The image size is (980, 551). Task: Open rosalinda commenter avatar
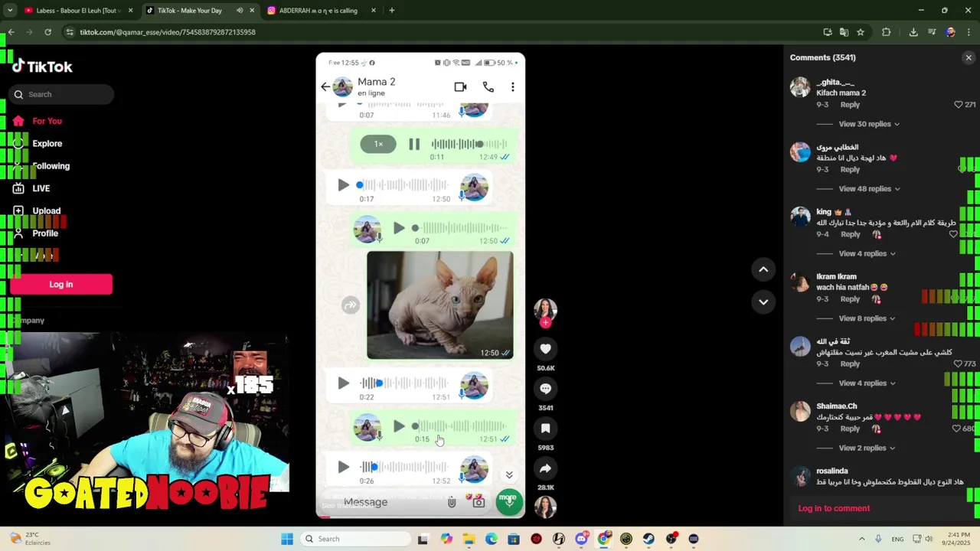(800, 477)
